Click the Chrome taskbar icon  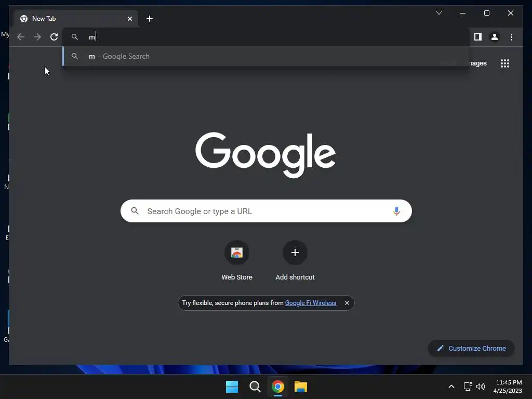coord(277,387)
